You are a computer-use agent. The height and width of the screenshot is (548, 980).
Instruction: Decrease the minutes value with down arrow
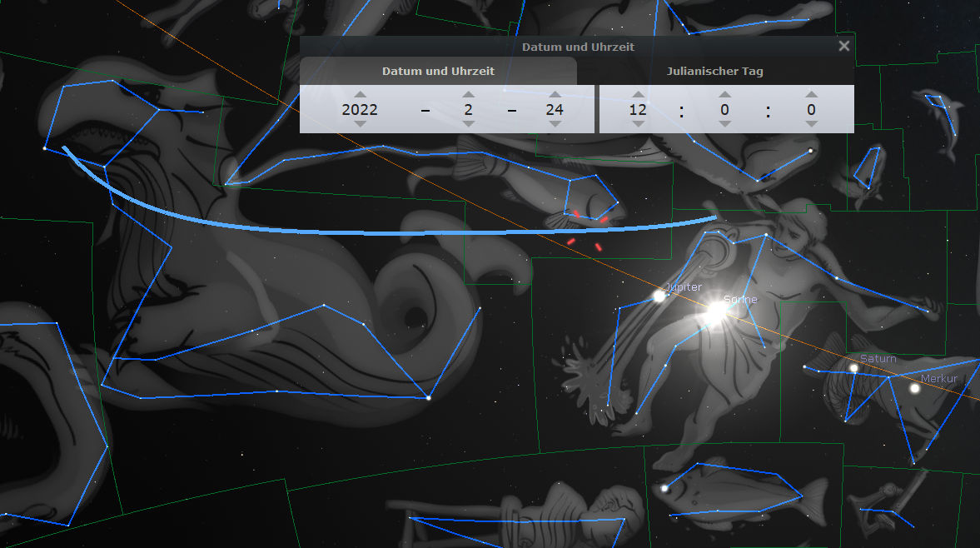724,124
